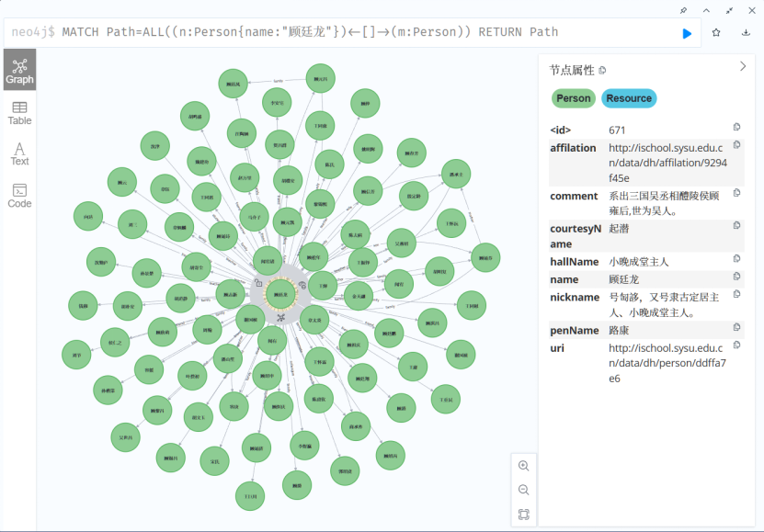
Task: Toggle the lock on the selected center node
Action: tap(258, 284)
